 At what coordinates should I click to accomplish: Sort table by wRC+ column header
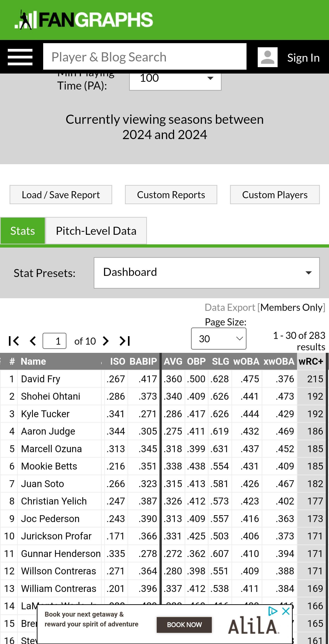click(311, 362)
